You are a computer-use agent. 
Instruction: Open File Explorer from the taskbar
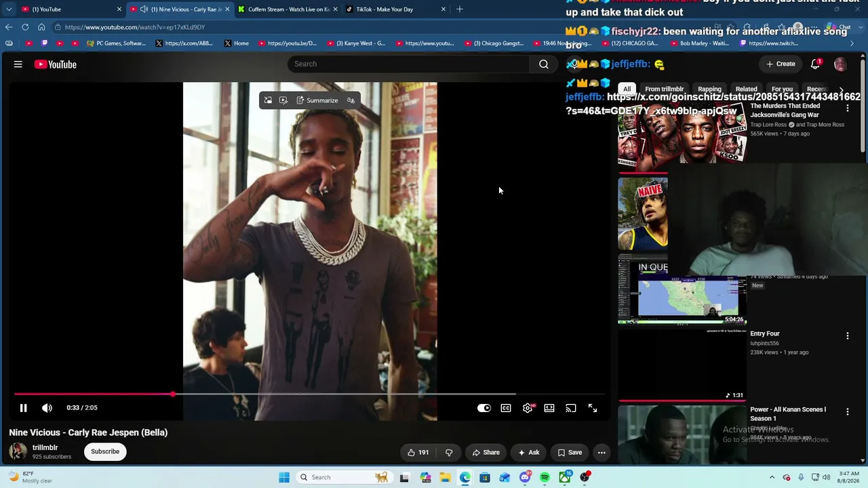click(445, 477)
